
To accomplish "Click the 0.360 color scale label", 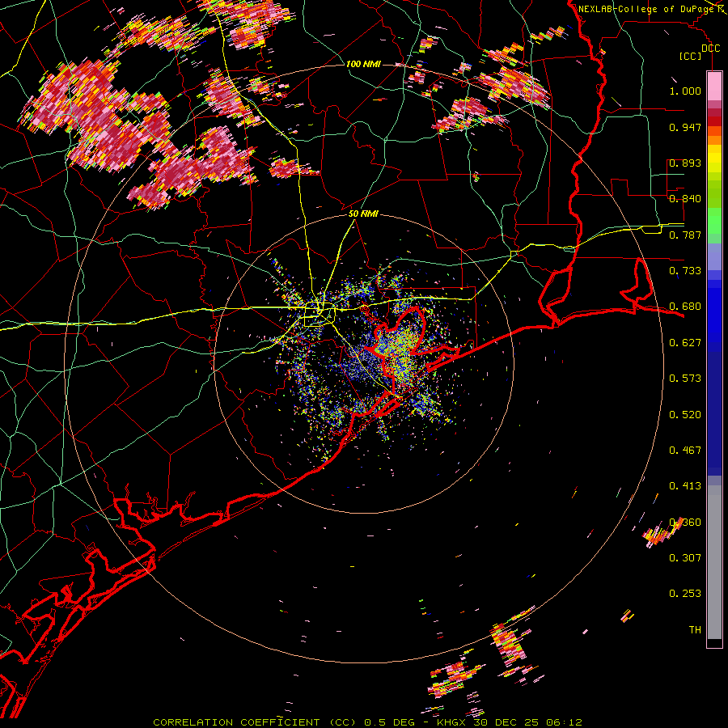I will (685, 523).
